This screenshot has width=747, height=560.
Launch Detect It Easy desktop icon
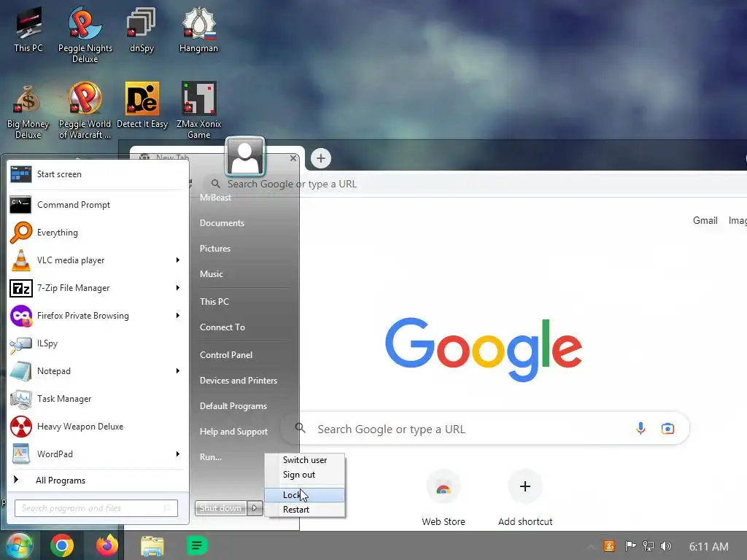[x=142, y=105]
